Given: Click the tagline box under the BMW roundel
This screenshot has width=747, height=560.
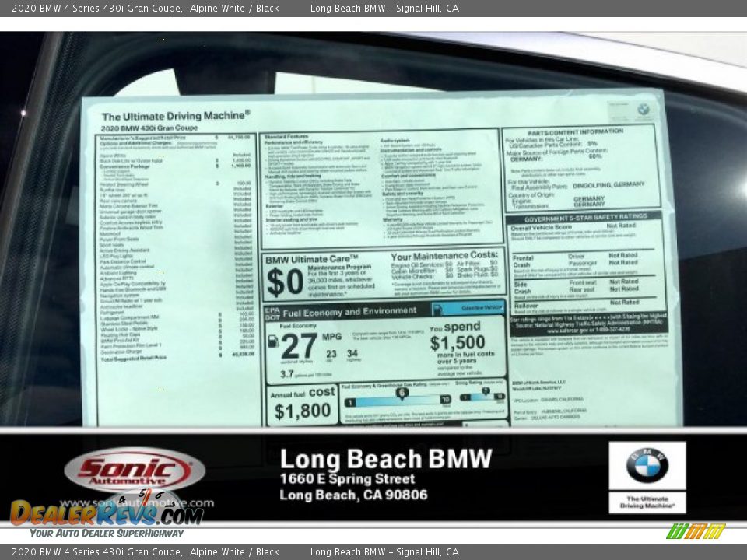Looking at the screenshot, I should coord(647,502).
